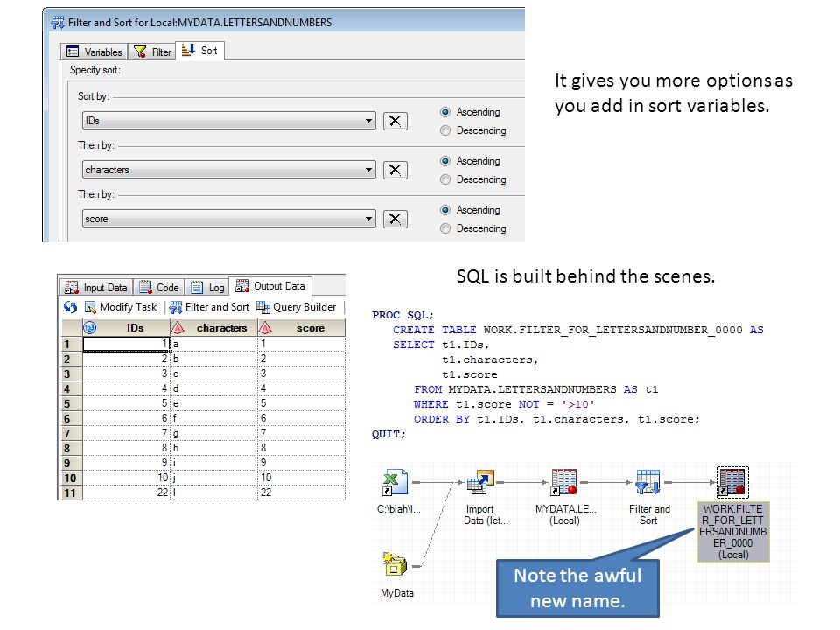Click the 'MyData' library label

(x=397, y=593)
